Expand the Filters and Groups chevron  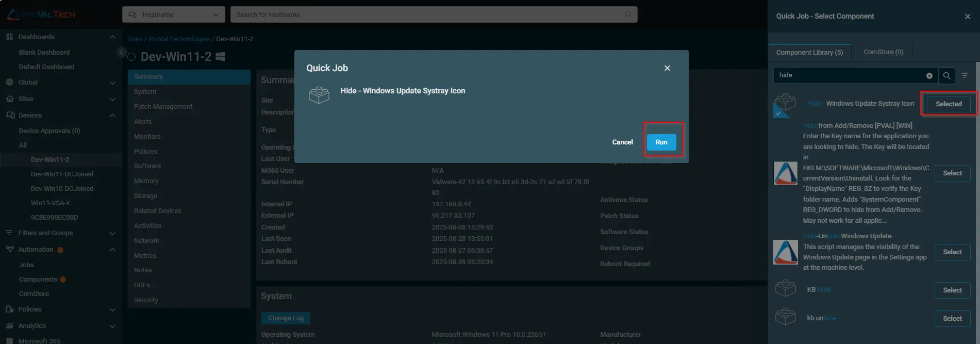coord(112,233)
